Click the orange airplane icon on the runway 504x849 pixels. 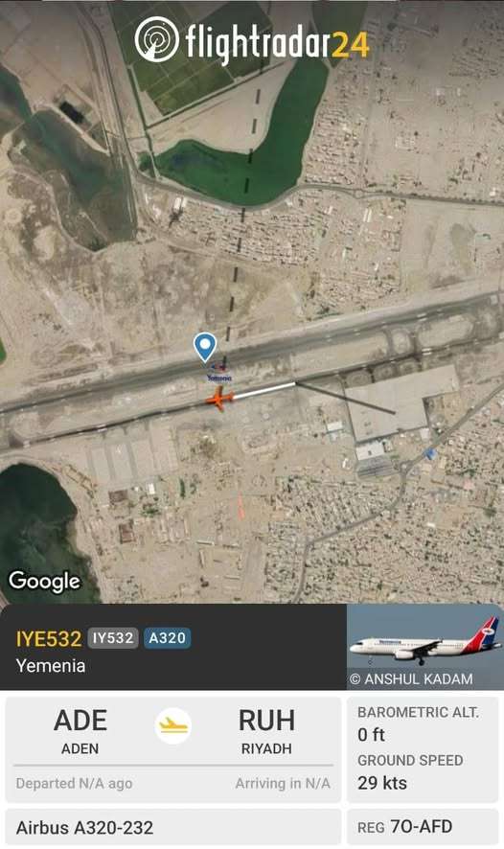(x=219, y=399)
